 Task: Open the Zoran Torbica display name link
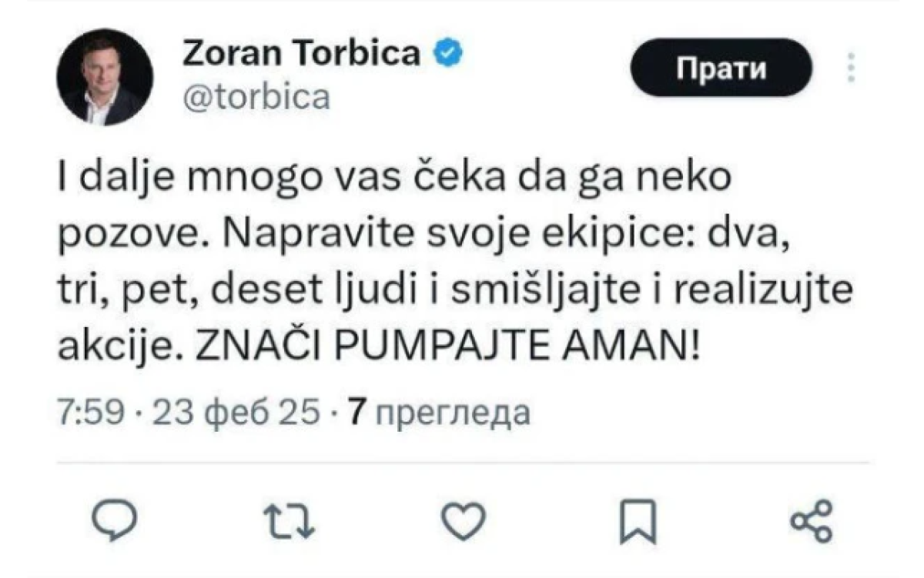pos(302,55)
